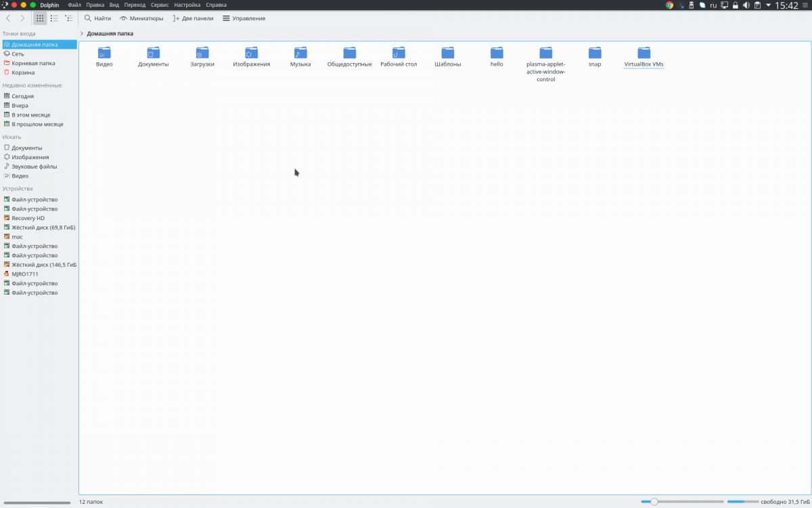Select the Шаблоны folder icon
The width and height of the screenshot is (812, 508).
click(x=448, y=53)
